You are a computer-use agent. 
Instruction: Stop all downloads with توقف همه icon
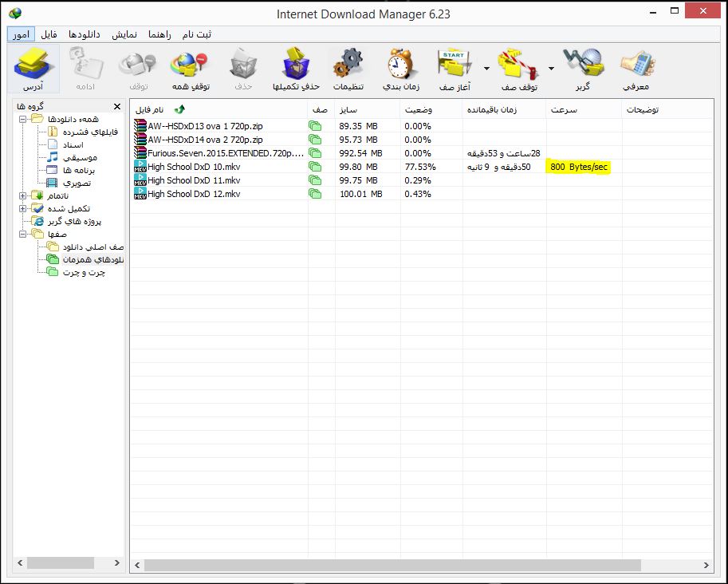click(190, 64)
